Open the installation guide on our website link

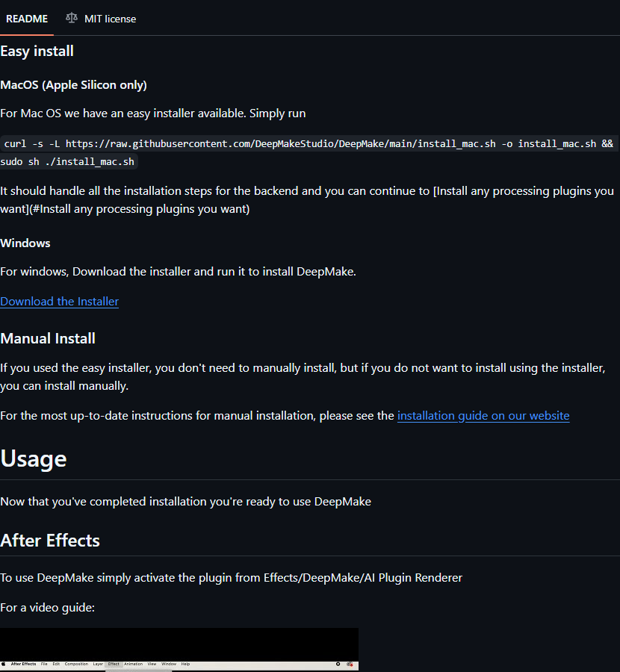(483, 416)
